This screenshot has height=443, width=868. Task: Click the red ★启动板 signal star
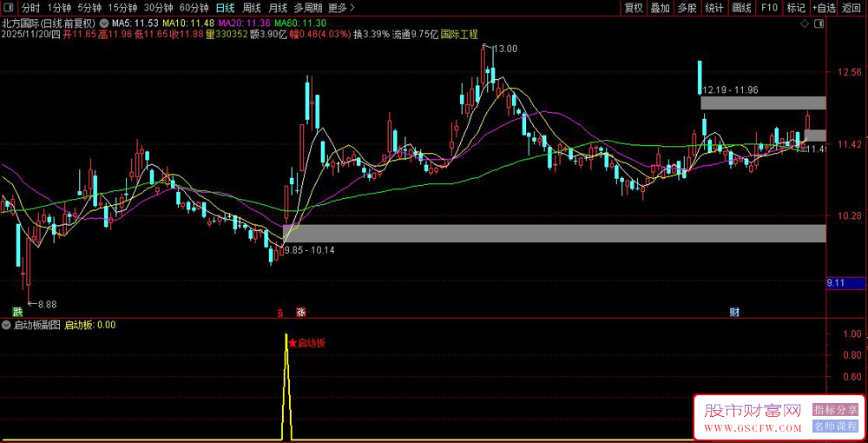[293, 343]
